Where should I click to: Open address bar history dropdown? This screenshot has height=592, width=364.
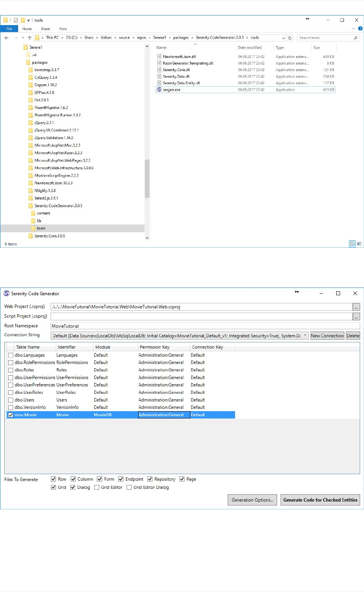284,38
